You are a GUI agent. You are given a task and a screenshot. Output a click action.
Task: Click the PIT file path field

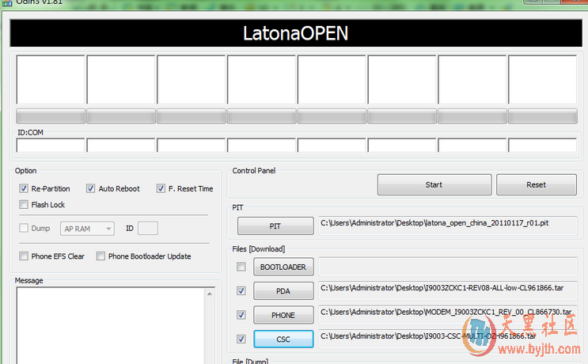tap(447, 224)
